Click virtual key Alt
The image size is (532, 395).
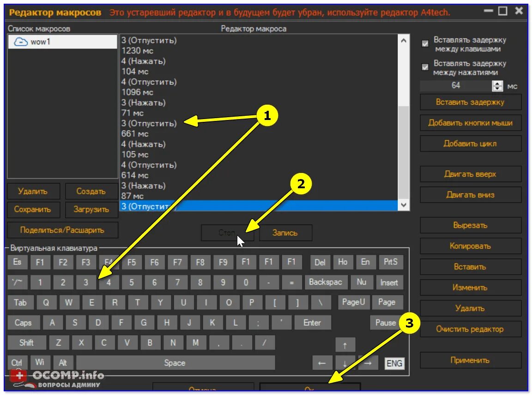[63, 363]
